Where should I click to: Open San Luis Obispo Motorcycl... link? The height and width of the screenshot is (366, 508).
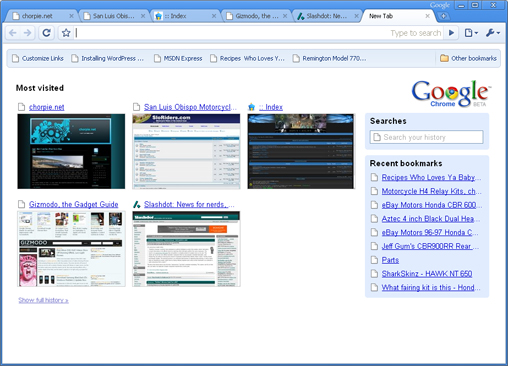point(190,107)
